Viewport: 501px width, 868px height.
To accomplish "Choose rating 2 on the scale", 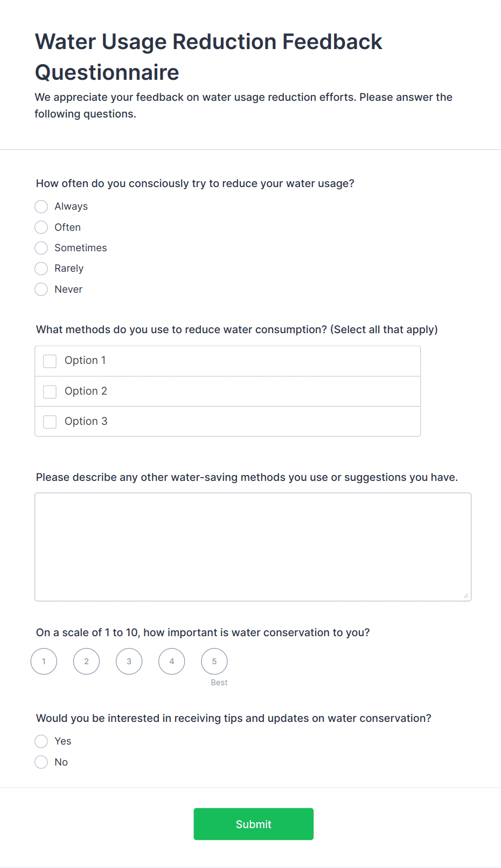I will click(x=86, y=662).
